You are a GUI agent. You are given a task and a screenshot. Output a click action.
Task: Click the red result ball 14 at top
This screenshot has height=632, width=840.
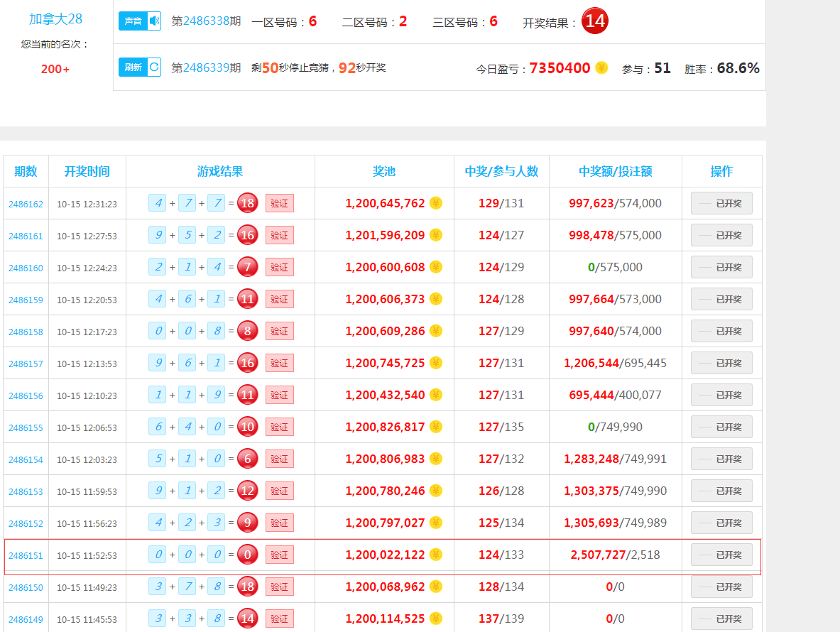[x=594, y=21]
